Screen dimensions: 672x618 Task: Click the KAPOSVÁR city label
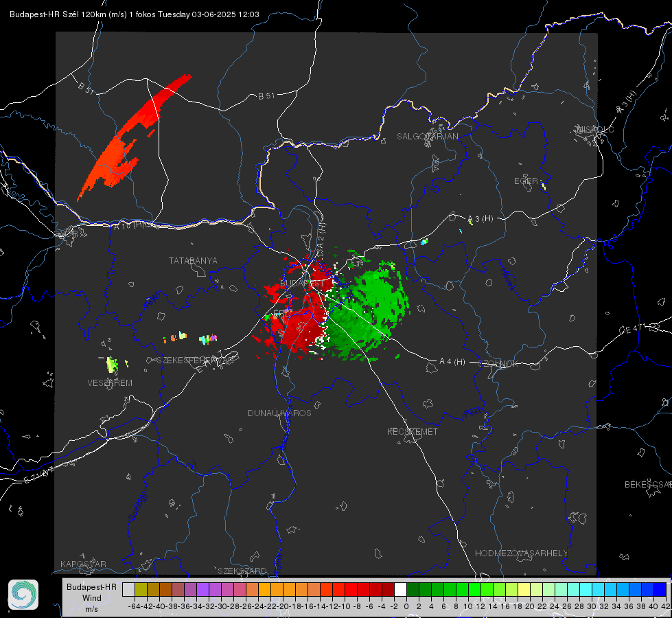pyautogui.click(x=83, y=564)
